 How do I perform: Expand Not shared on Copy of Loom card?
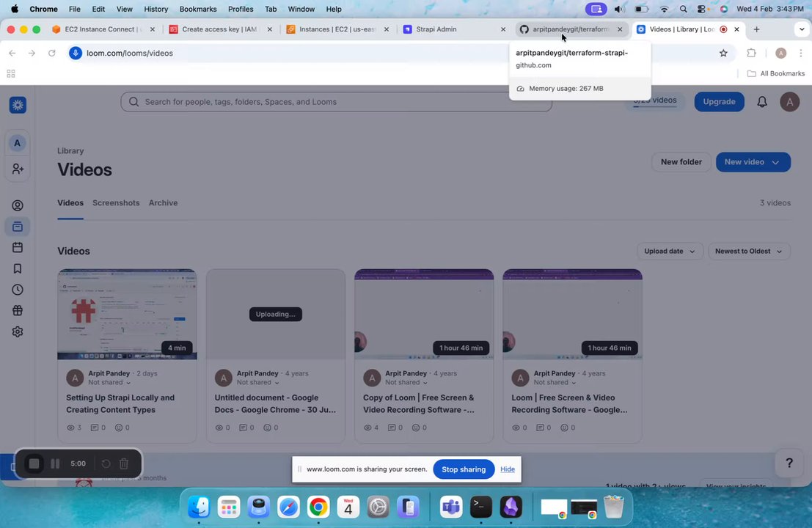pyautogui.click(x=406, y=383)
